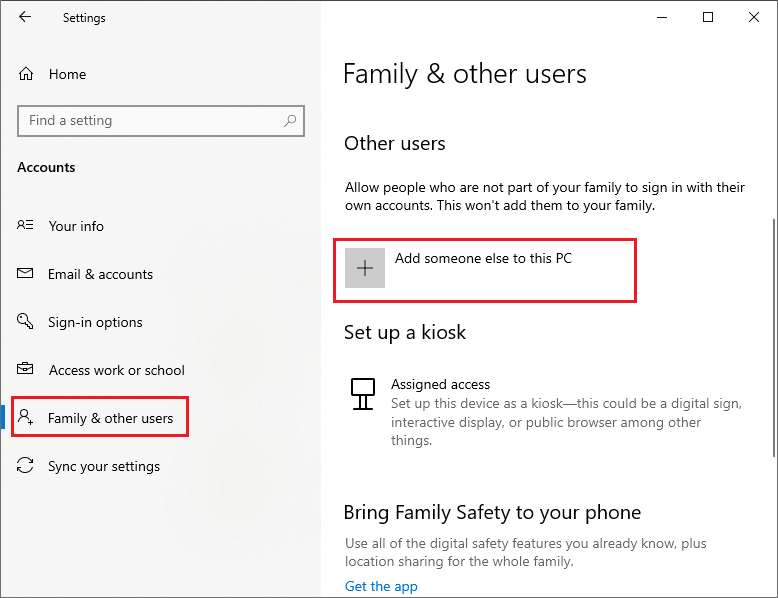778x598 pixels.
Task: Add someone else to this PC
Action: click(x=485, y=270)
